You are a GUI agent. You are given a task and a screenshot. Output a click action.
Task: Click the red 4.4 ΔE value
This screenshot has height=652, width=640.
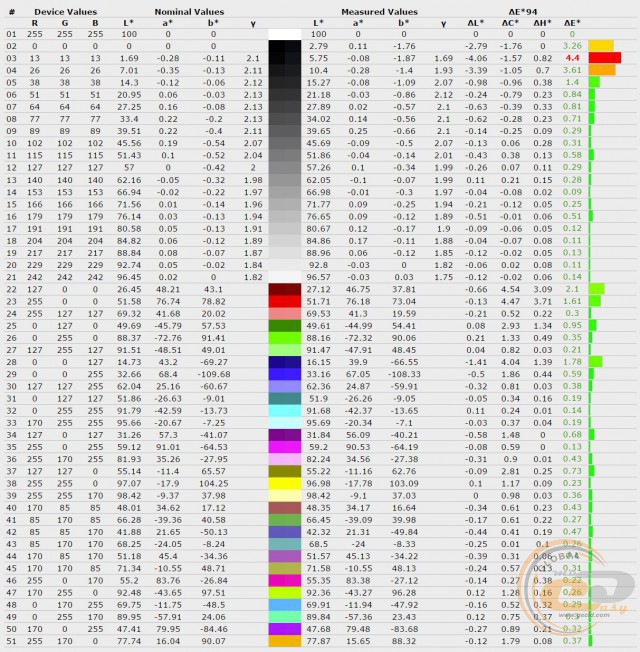573,58
